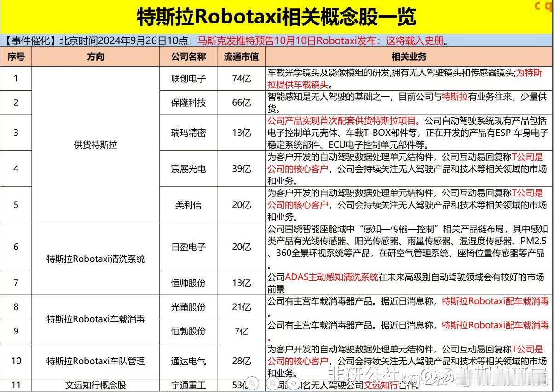Select row number 1 cell
This screenshot has height=392, width=554.
point(16,79)
